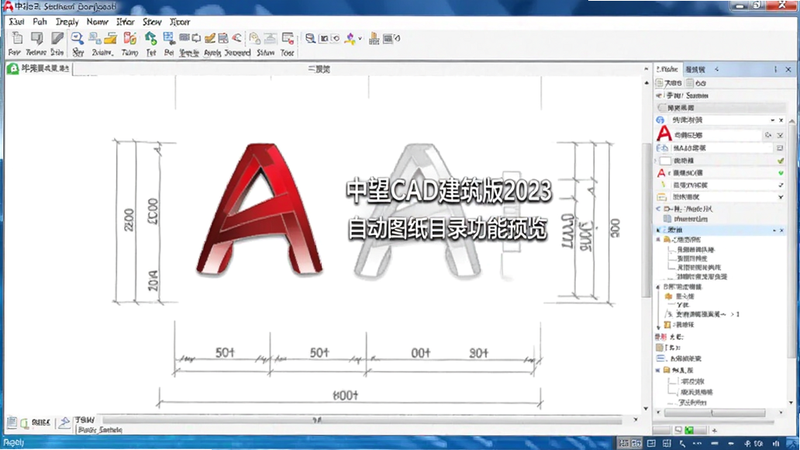Click the calculator-like toolbar icon
The image size is (800, 450).
coord(223,38)
